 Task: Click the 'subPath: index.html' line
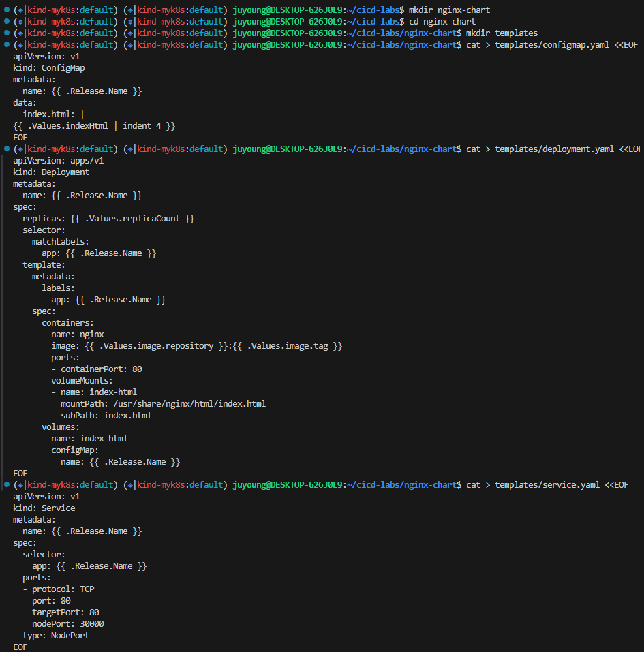click(x=106, y=416)
